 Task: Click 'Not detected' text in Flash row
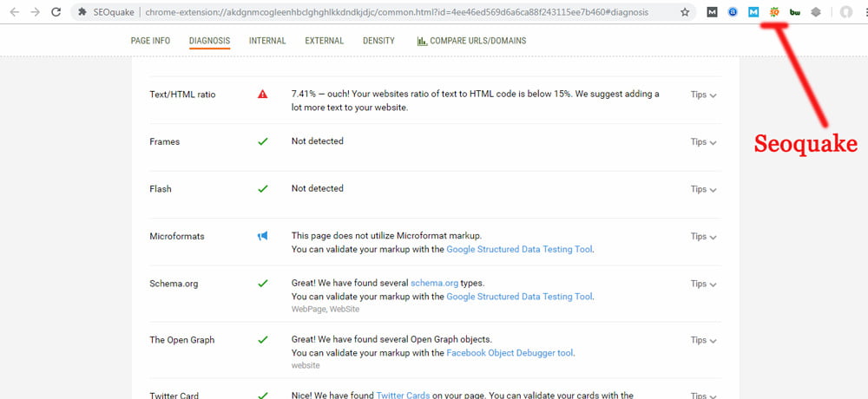point(317,188)
